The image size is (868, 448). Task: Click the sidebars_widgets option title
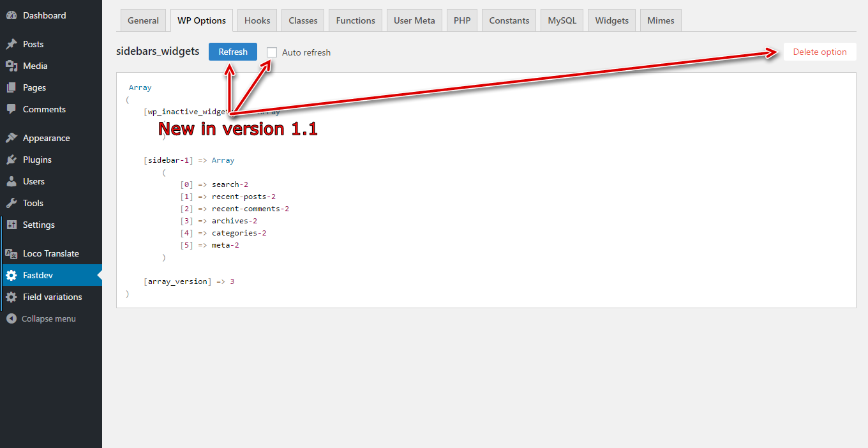click(x=158, y=51)
